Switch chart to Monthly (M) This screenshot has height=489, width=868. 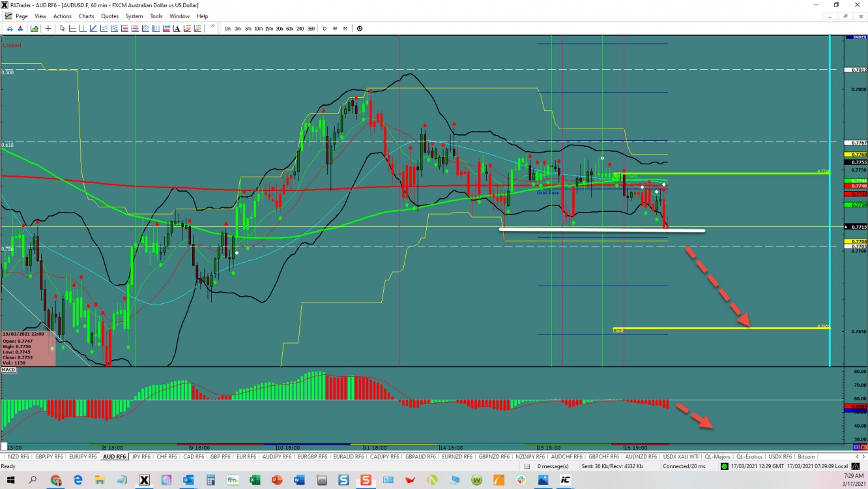[x=345, y=29]
